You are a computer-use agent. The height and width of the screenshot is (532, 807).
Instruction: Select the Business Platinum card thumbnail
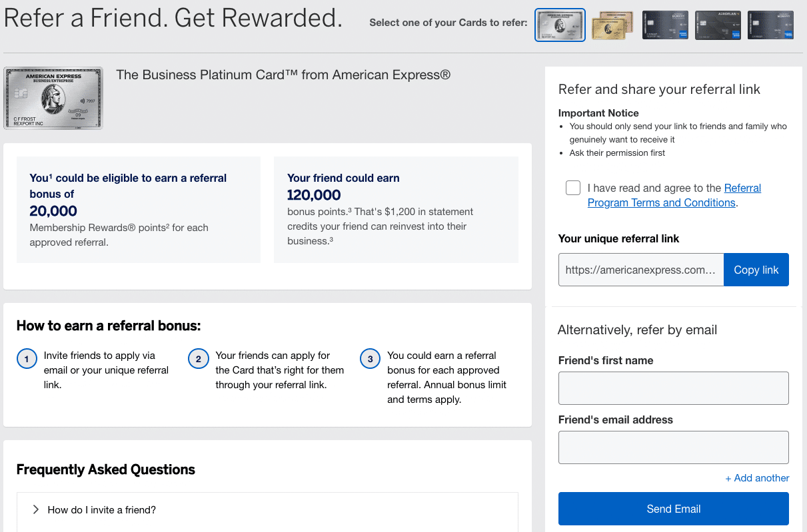560,25
